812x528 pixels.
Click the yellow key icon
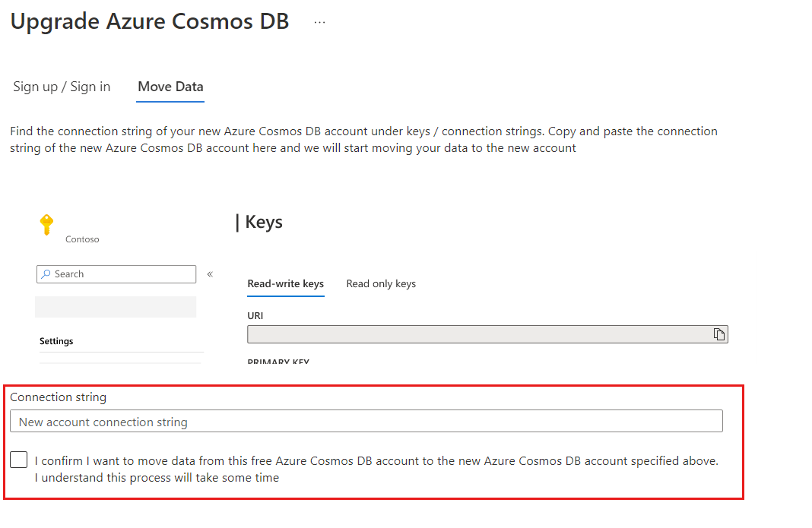coord(46,225)
